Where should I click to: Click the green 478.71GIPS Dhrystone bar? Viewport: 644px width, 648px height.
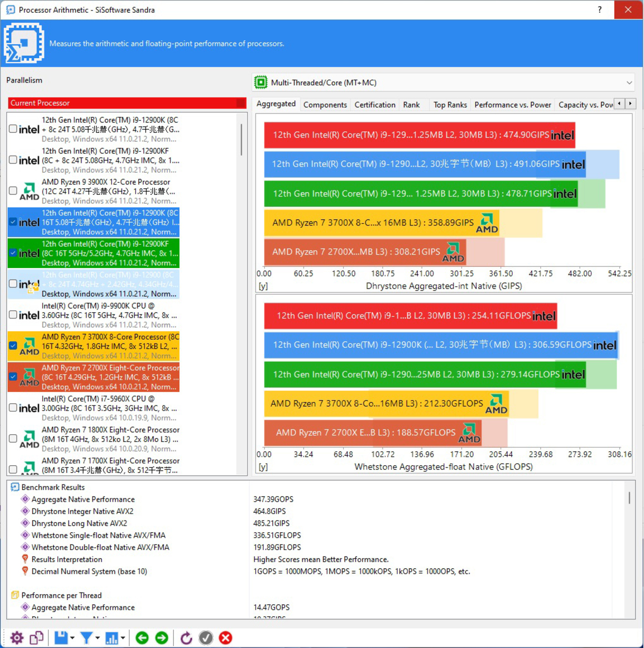pos(421,193)
